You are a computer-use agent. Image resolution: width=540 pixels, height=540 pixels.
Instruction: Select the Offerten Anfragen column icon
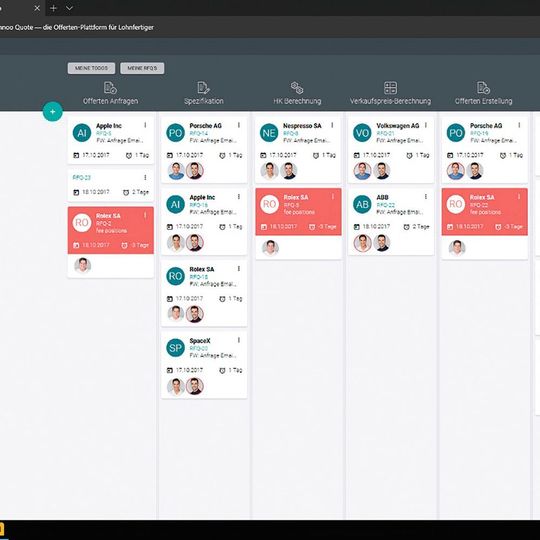point(110,87)
